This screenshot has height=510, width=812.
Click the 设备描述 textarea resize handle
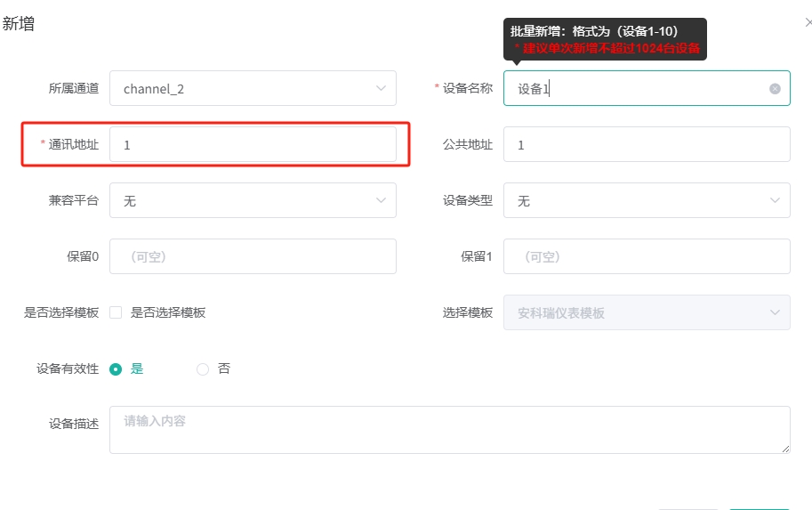tap(785, 449)
